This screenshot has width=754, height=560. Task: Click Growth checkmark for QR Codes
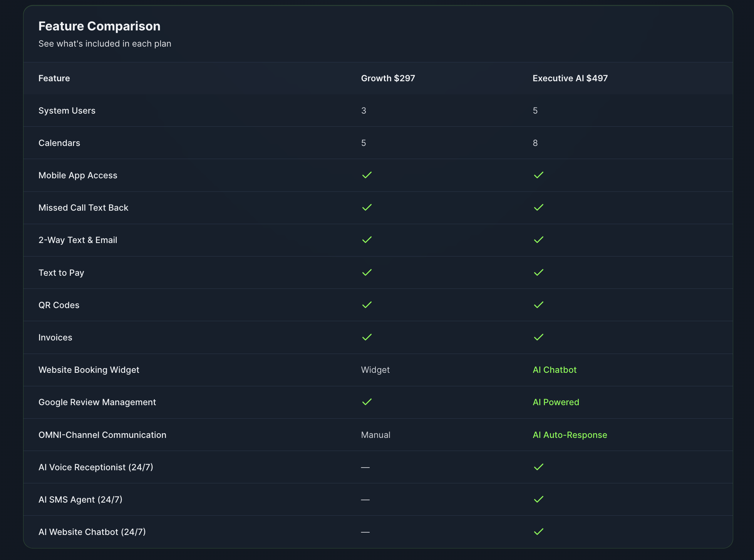click(367, 305)
